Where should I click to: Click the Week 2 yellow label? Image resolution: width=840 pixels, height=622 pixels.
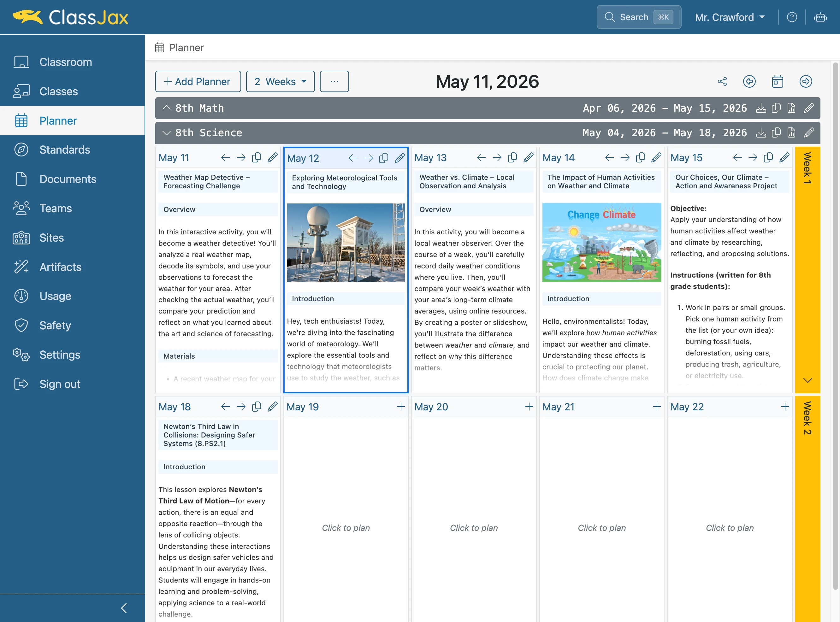pos(807,418)
